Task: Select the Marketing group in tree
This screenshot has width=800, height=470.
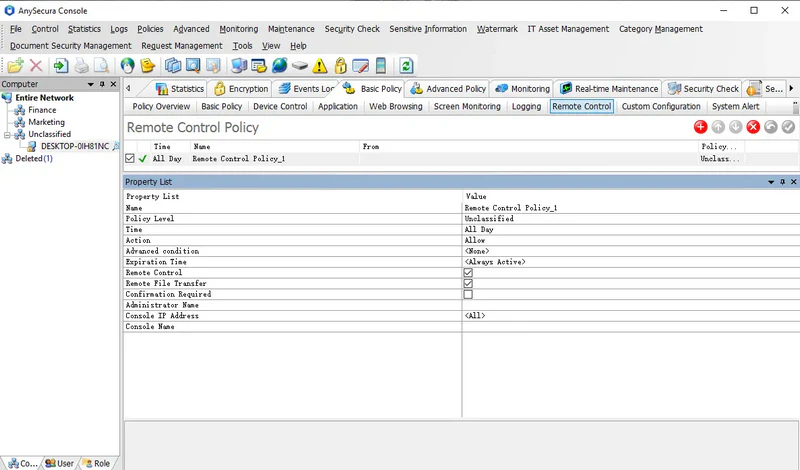Action: coord(46,122)
